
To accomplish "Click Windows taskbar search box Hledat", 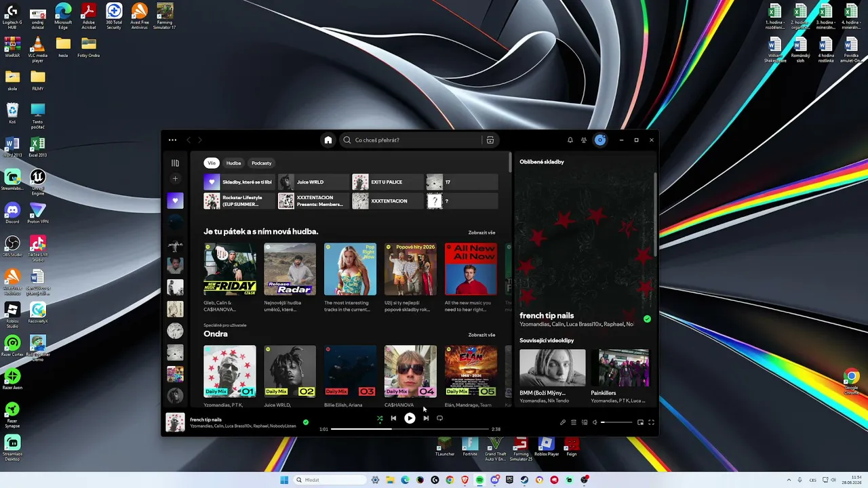I will (330, 480).
